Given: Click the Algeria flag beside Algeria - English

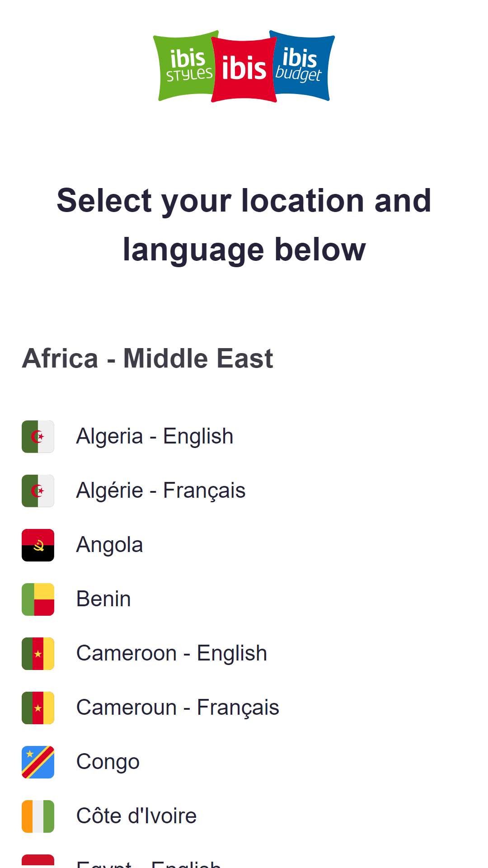Looking at the screenshot, I should tap(38, 437).
